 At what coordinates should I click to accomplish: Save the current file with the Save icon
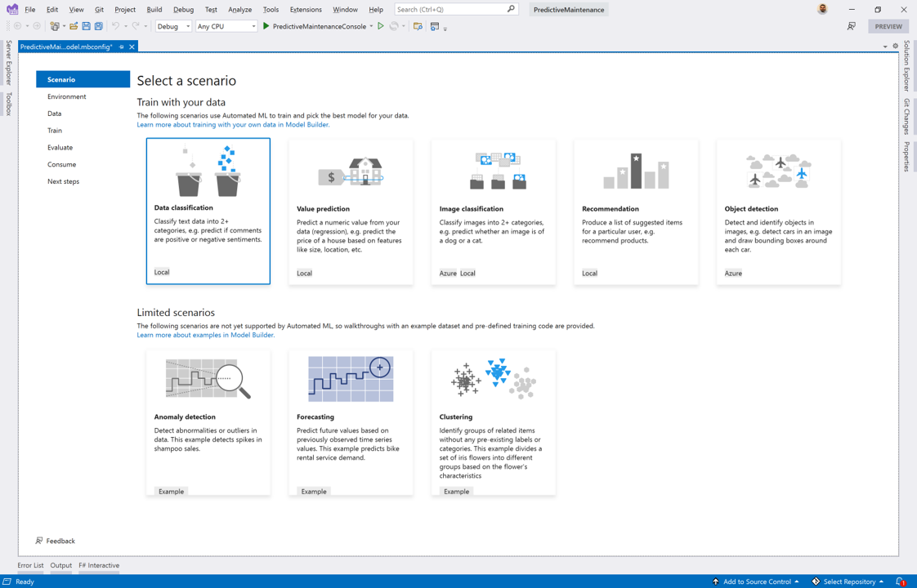click(86, 26)
